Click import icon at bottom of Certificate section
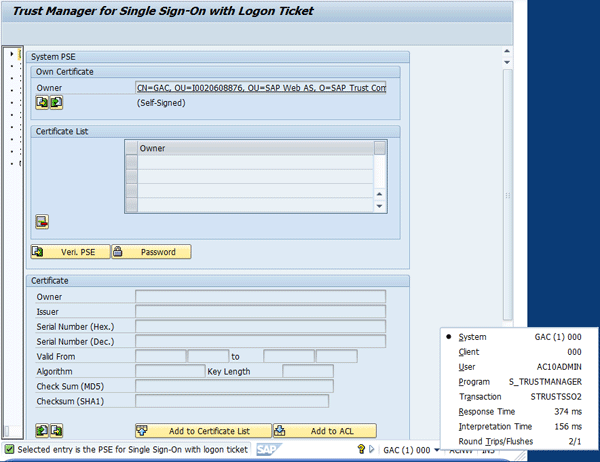Image resolution: width=600 pixels, height=462 pixels. pyautogui.click(x=42, y=430)
